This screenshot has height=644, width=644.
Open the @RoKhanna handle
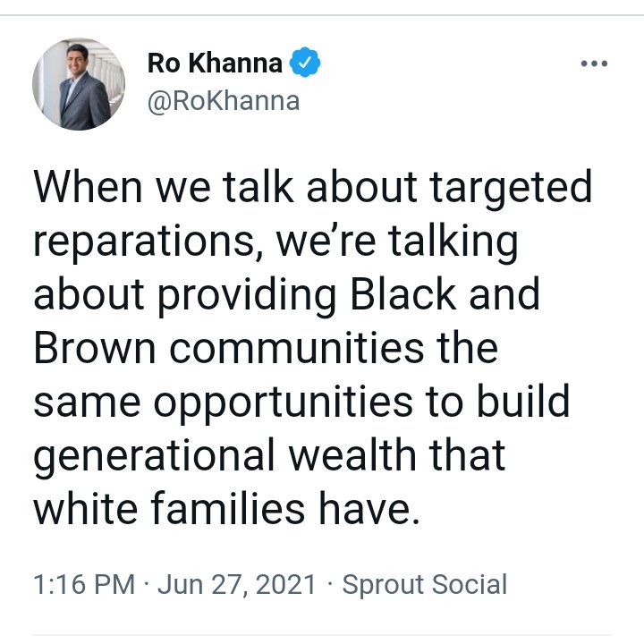point(224,101)
